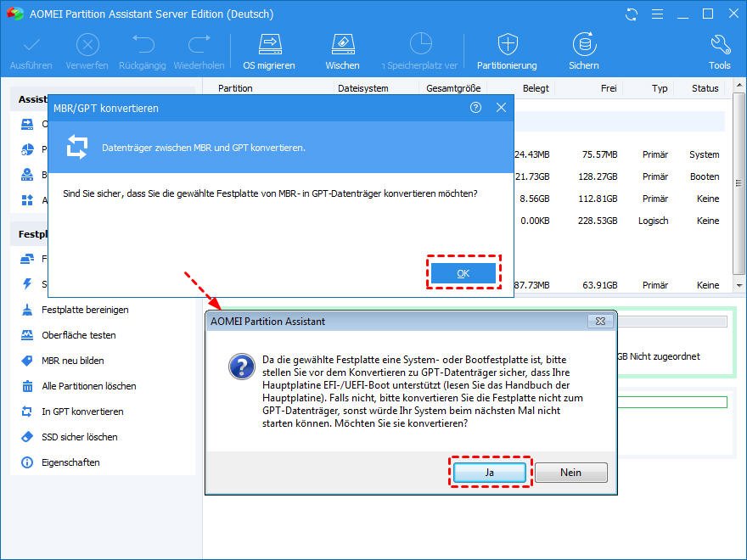The image size is (747, 560).
Task: Click the Festplatte bereinigen broom icon
Action: click(x=27, y=310)
